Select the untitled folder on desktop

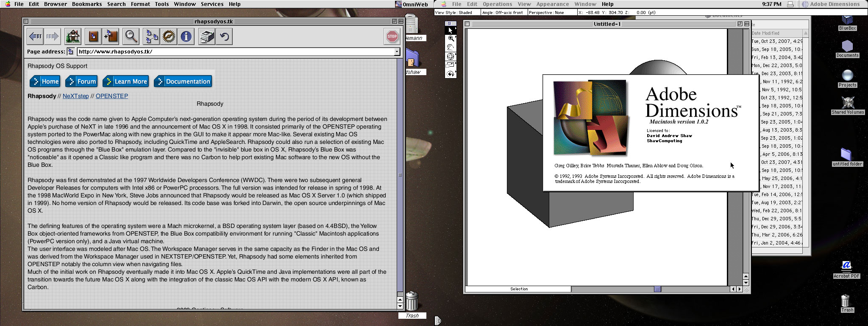pyautogui.click(x=847, y=157)
